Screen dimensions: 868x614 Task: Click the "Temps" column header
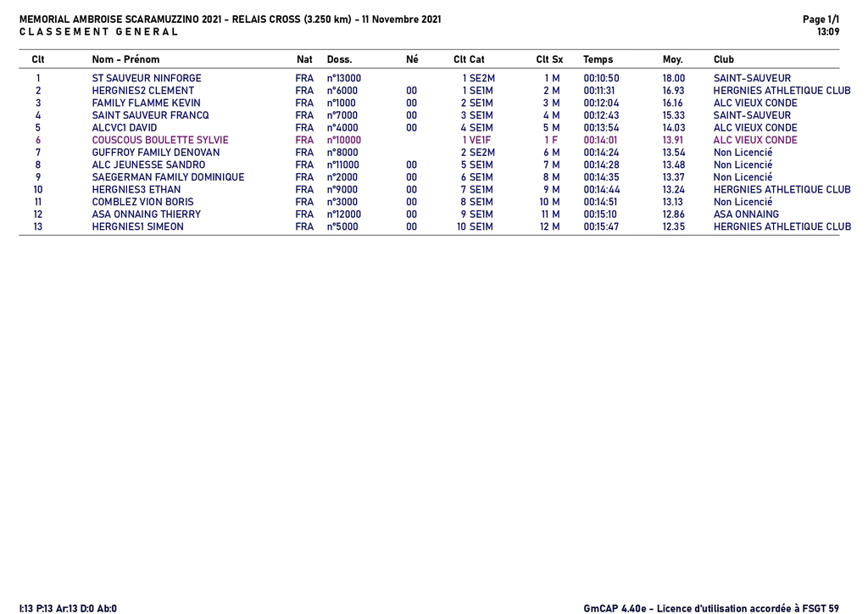(x=598, y=59)
